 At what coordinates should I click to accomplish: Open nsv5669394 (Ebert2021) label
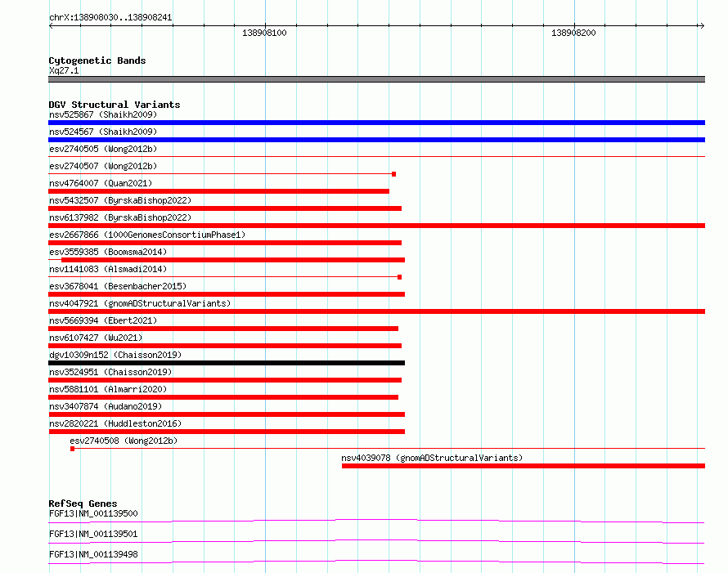click(103, 320)
